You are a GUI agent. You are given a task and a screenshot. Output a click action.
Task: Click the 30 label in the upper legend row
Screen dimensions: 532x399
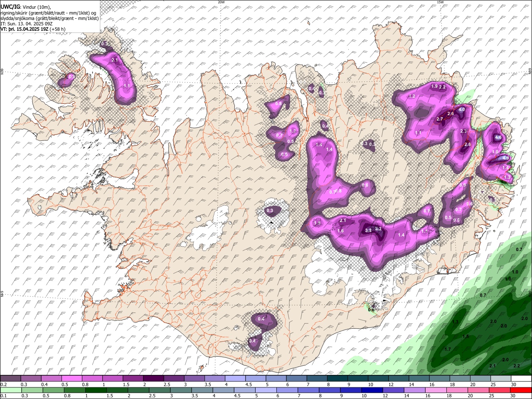(x=514, y=385)
